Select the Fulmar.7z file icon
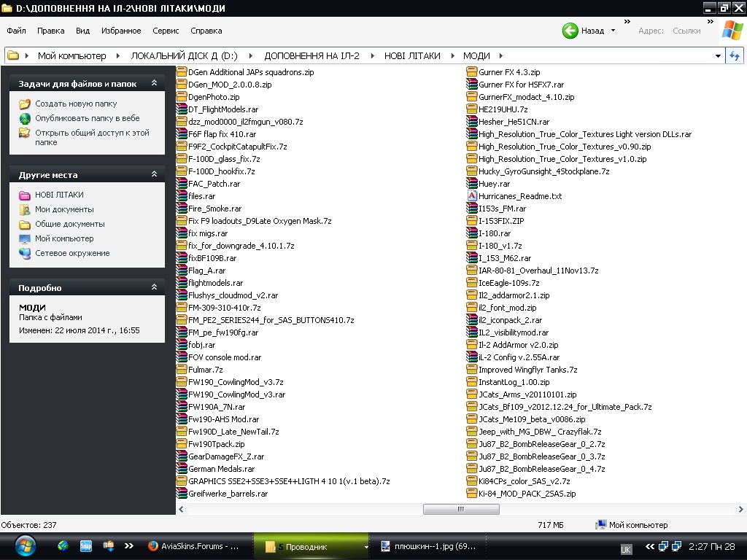This screenshot has width=747, height=560. pos(182,370)
